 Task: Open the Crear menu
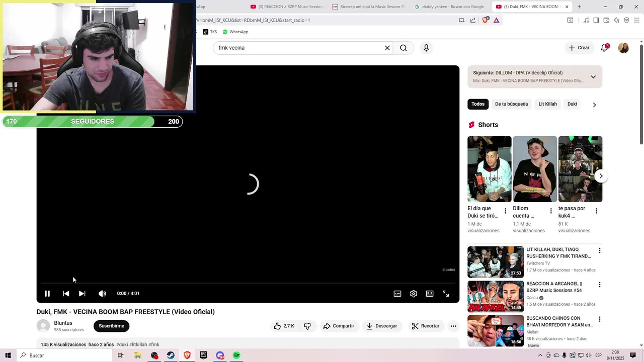coord(579,48)
